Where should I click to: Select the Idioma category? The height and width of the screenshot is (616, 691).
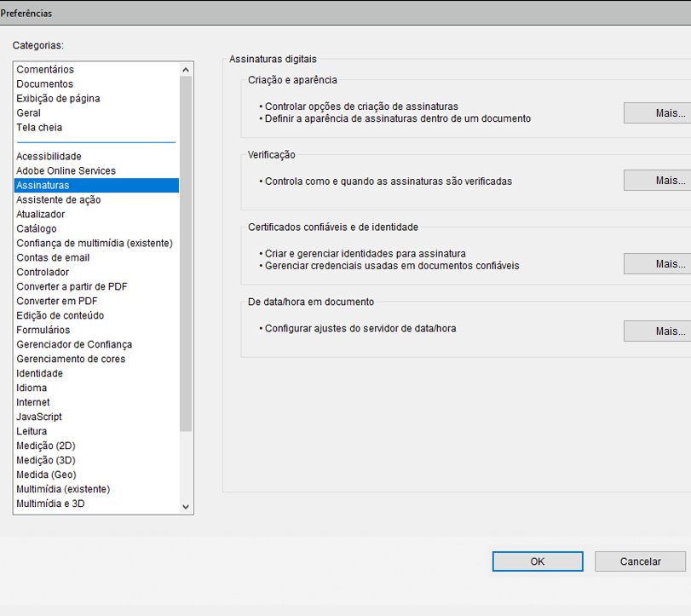click(x=32, y=388)
